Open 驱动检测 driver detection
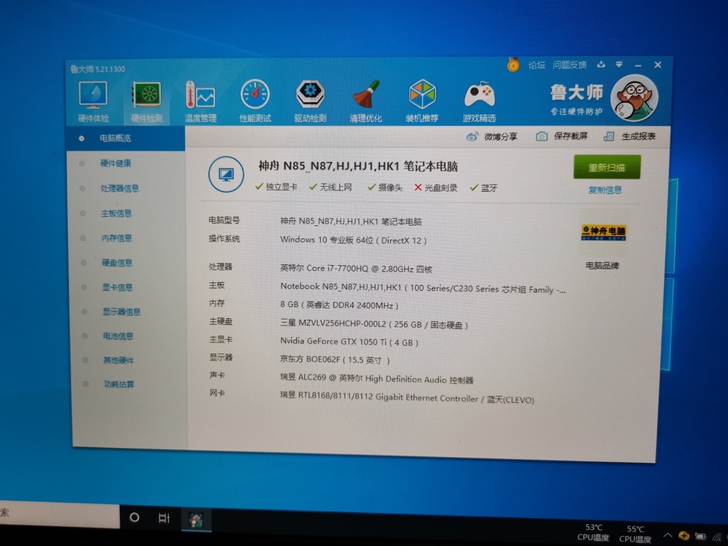Viewport: 728px width, 546px height. 310,101
